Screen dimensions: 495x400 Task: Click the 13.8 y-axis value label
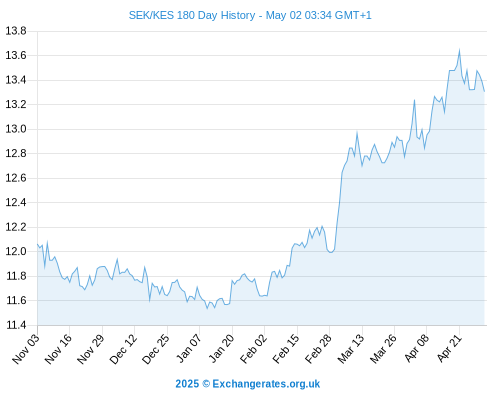(16, 31)
